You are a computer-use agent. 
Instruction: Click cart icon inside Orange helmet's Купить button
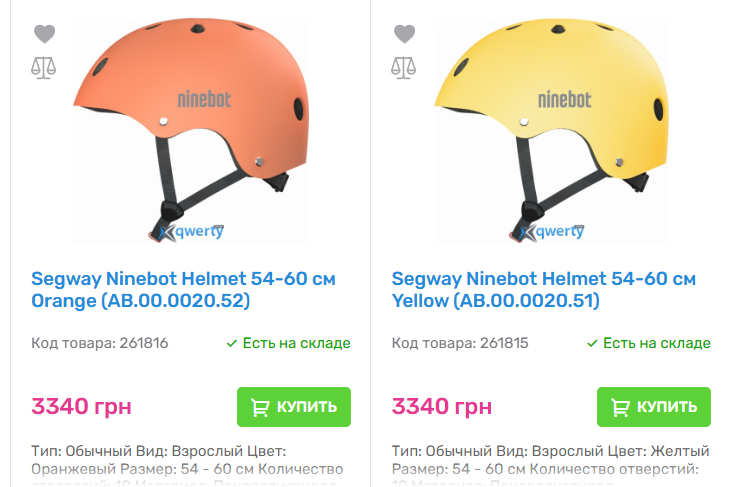(x=260, y=407)
